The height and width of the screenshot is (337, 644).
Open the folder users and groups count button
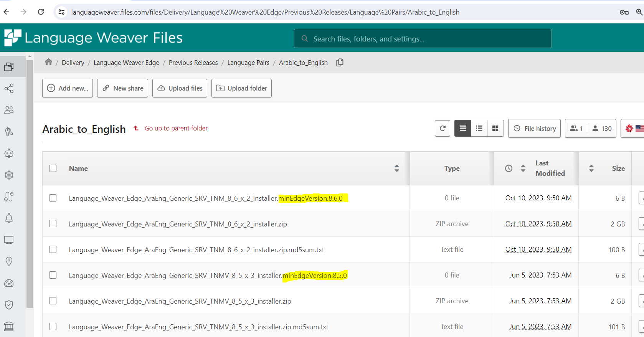click(x=591, y=128)
